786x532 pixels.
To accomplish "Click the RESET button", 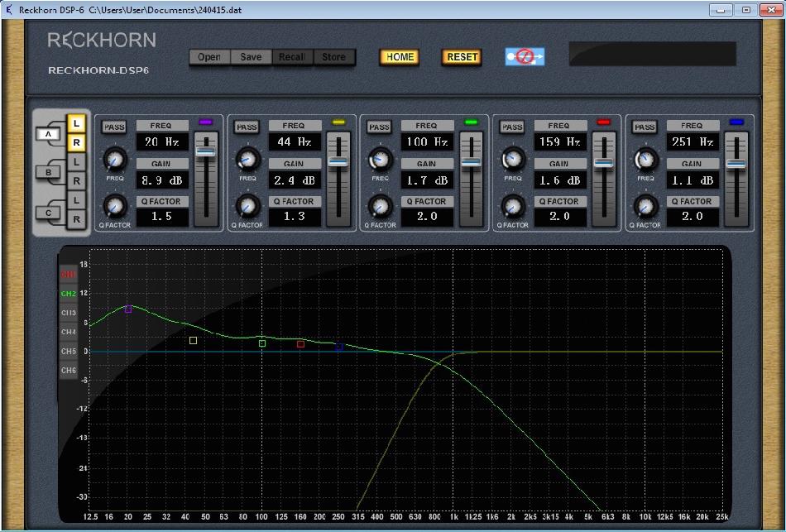I will point(462,57).
